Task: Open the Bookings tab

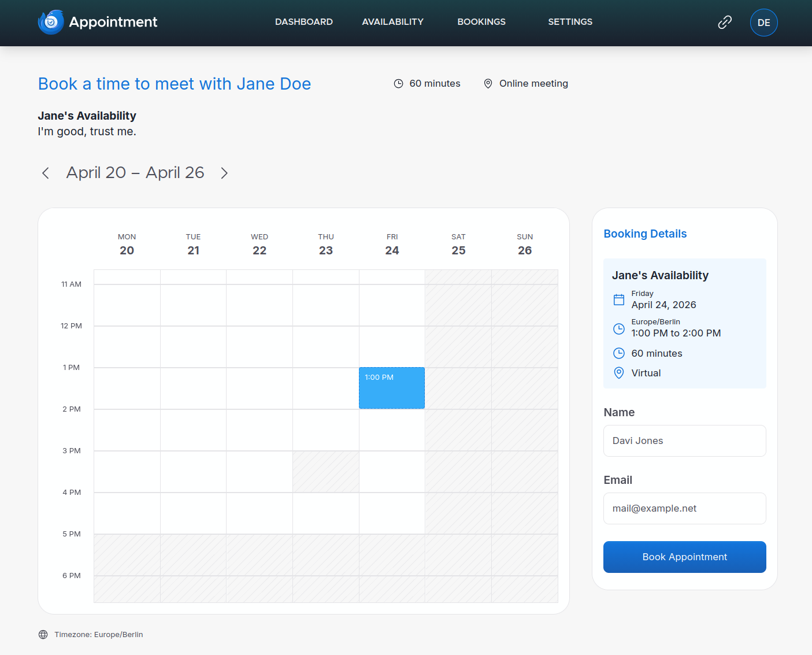Action: pos(481,22)
